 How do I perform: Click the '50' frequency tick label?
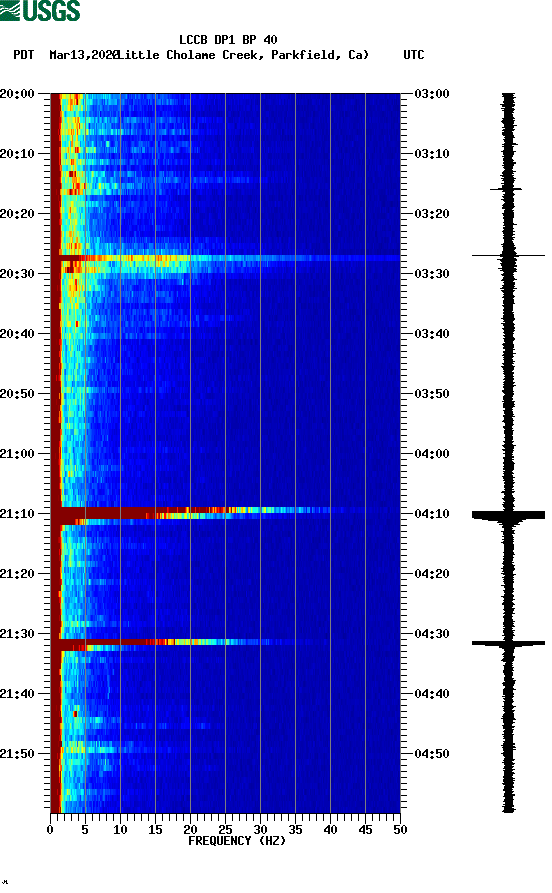(400, 830)
